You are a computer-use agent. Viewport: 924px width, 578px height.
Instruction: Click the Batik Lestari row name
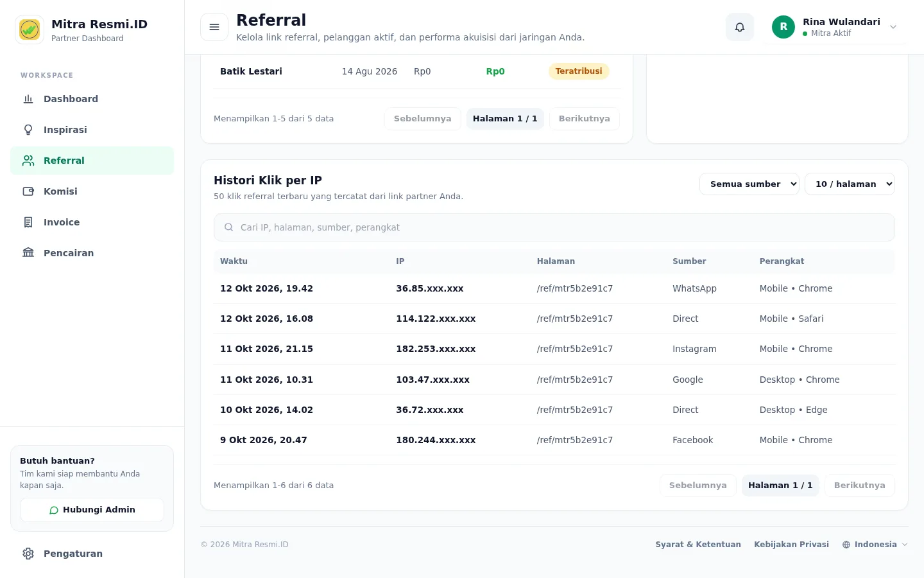pyautogui.click(x=251, y=71)
